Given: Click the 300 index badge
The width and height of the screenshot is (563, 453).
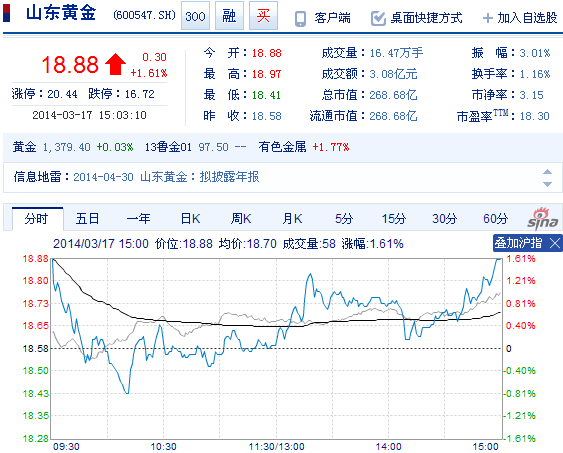Looking at the screenshot, I should coord(195,16).
